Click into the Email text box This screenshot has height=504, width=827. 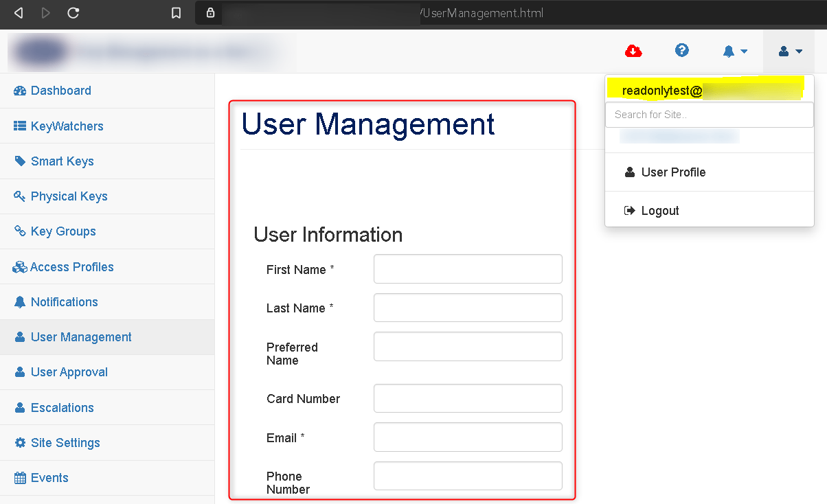(468, 437)
